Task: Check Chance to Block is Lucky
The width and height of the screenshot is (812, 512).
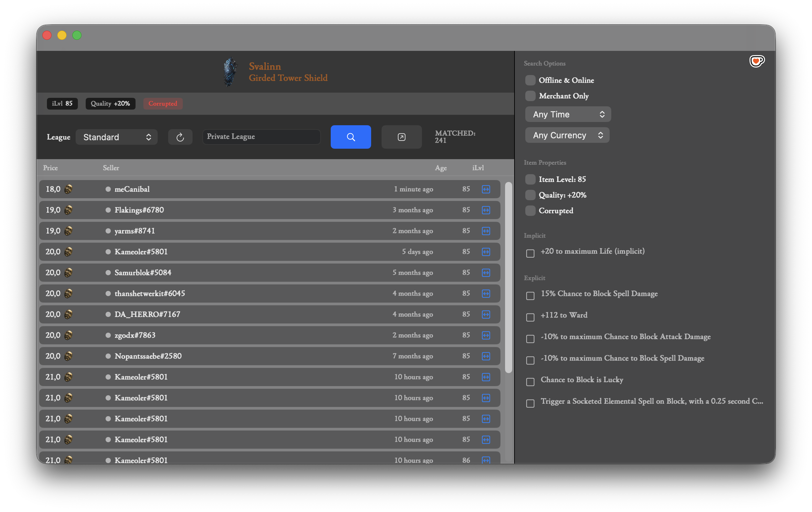Action: pyautogui.click(x=530, y=382)
